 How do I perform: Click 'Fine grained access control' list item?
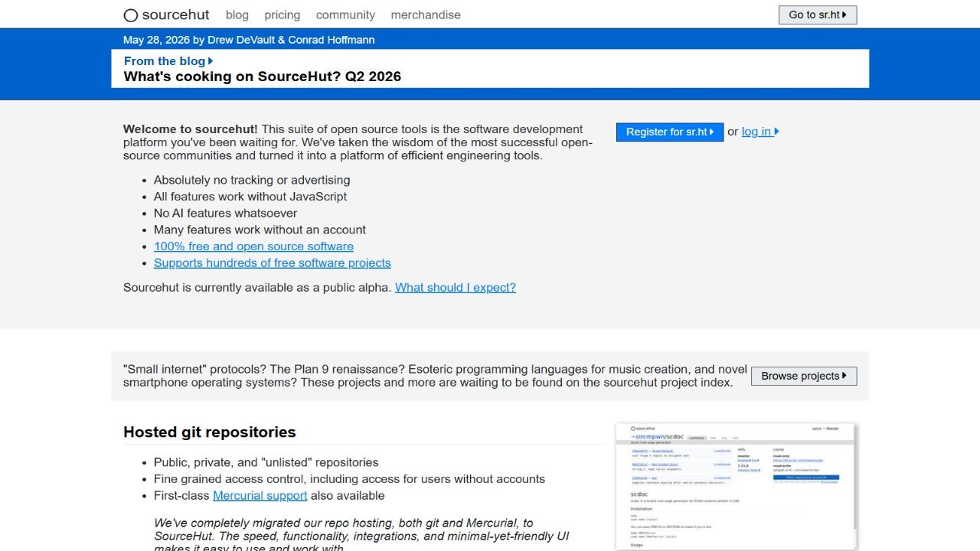pos(349,479)
